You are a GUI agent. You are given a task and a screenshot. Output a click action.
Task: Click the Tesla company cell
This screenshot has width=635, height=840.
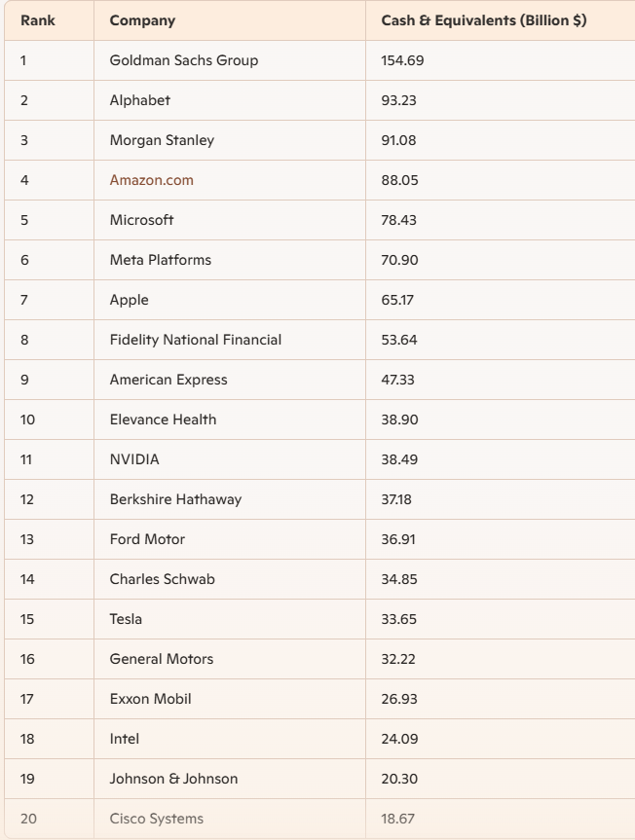click(126, 619)
